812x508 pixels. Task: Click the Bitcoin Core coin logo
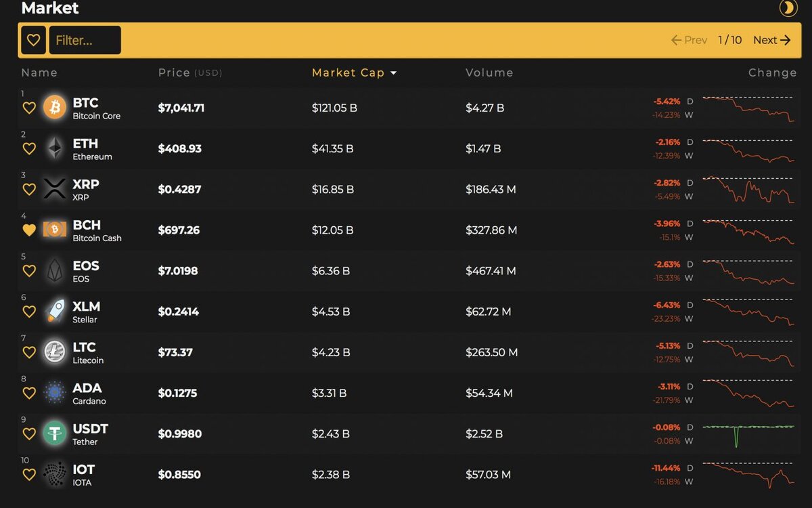[x=55, y=107]
